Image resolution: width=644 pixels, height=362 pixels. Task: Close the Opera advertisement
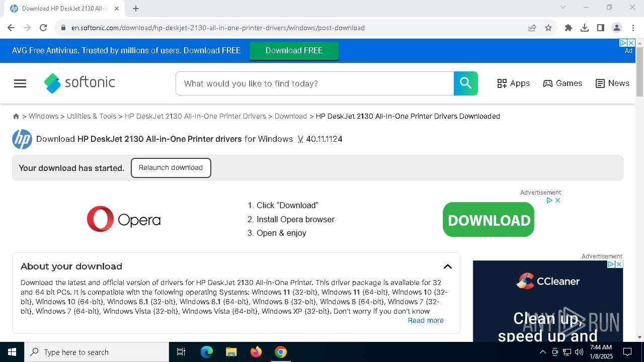click(557, 200)
